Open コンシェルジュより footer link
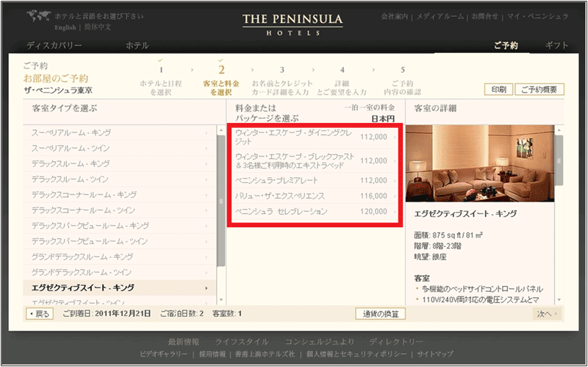Image resolution: width=588 pixels, height=367 pixels. pyautogui.click(x=320, y=342)
